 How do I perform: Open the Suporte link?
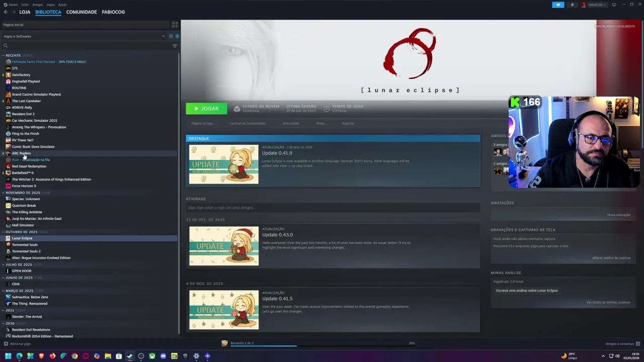348,123
